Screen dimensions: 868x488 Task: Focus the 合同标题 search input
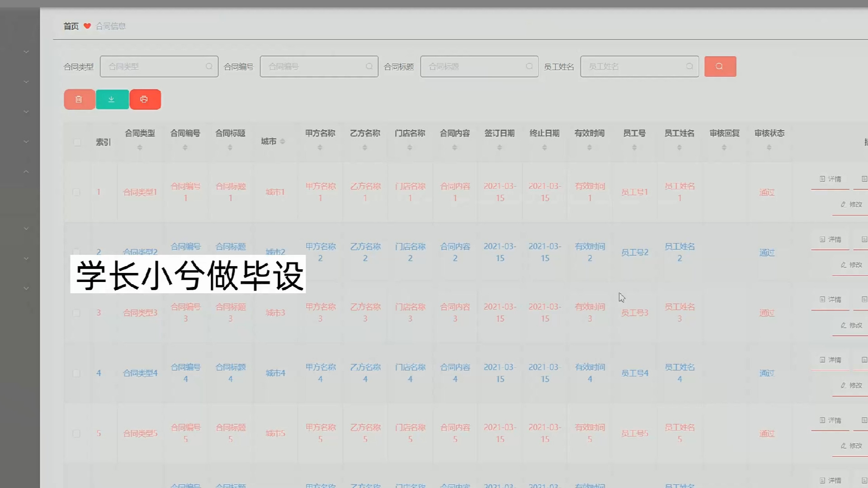coord(479,66)
